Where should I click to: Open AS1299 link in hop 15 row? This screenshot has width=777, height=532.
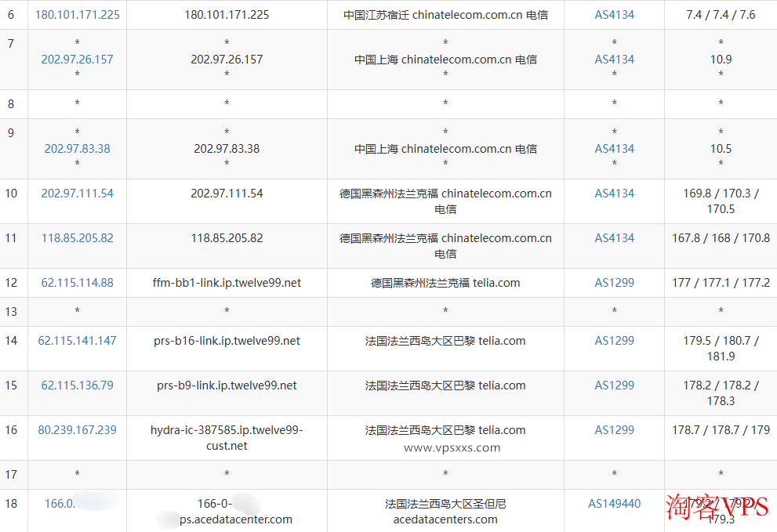(x=615, y=385)
